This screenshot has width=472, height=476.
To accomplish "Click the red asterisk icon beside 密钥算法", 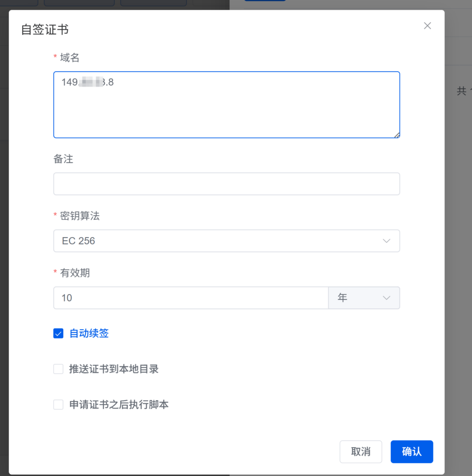I will (x=55, y=216).
